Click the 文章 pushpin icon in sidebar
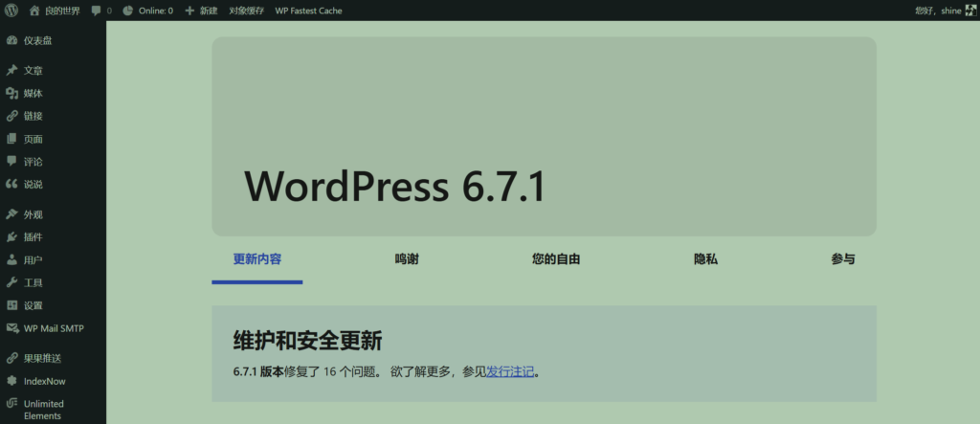Screen dimensions: 980x424 tap(11, 71)
